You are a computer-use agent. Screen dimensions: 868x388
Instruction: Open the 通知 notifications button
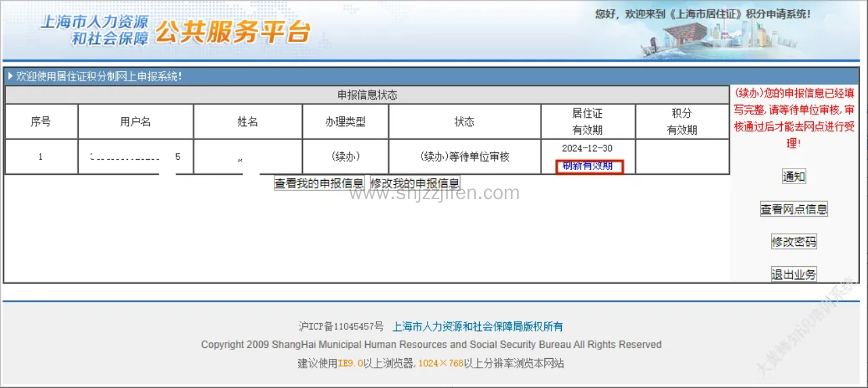tap(793, 177)
